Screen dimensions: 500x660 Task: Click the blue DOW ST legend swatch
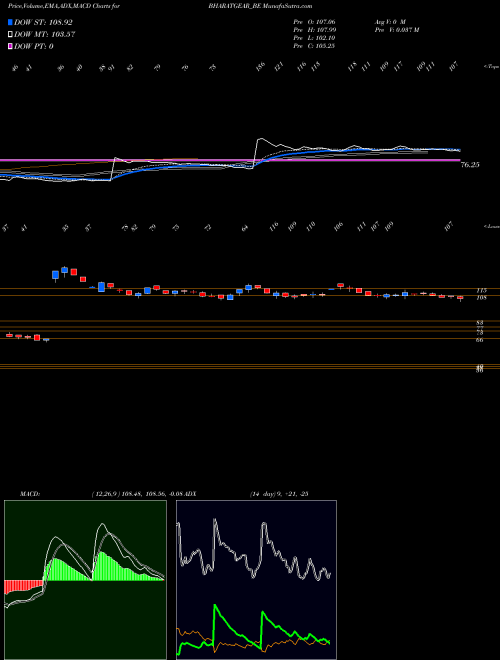point(10,23)
